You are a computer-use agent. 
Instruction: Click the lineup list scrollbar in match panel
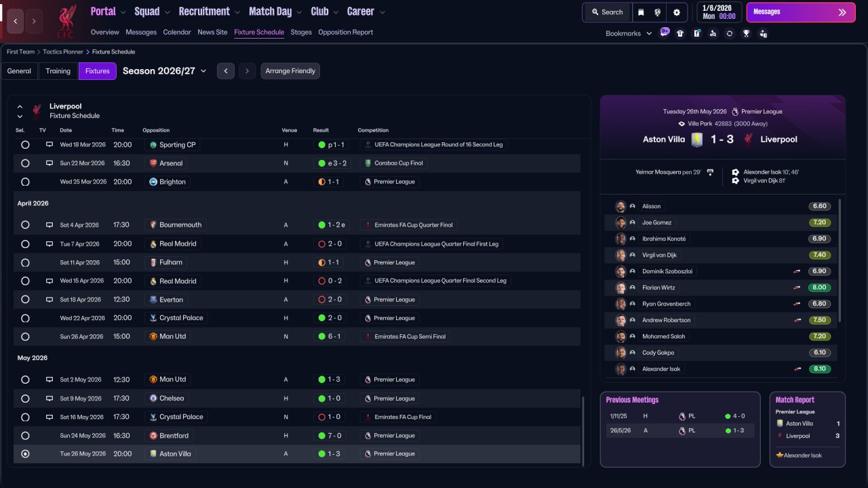pos(840,260)
